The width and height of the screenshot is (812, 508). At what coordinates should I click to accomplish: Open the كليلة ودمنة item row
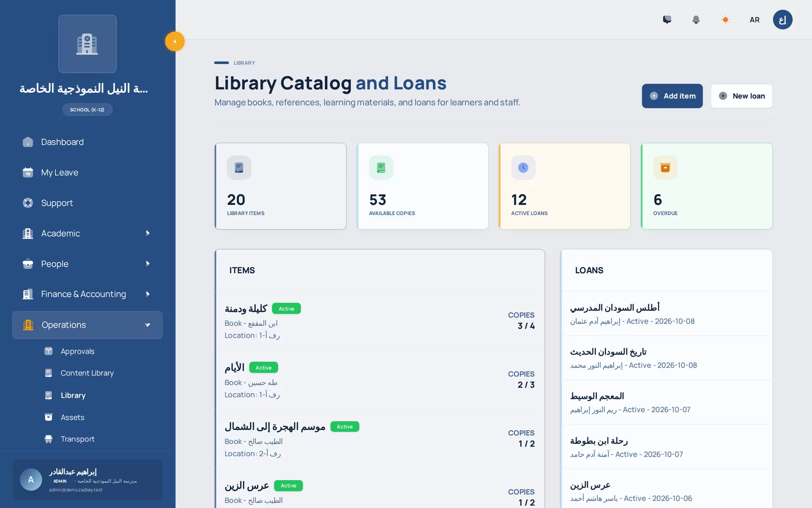[380, 321]
